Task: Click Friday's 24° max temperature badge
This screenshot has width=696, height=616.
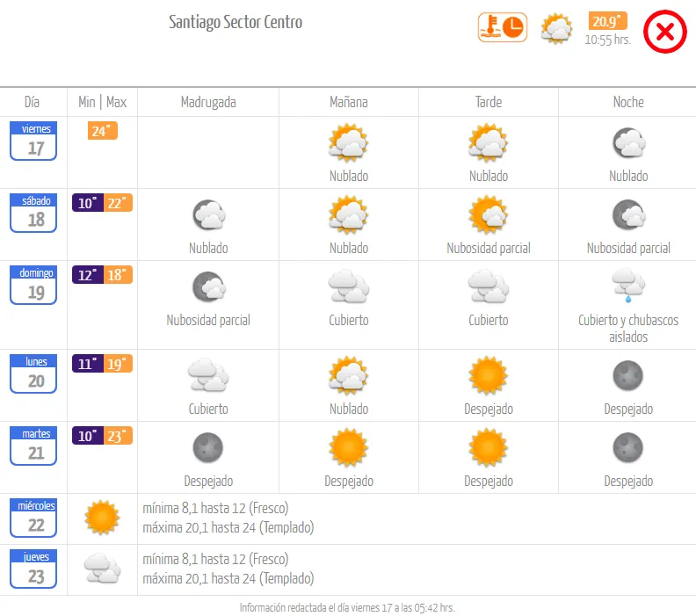Action: coord(102,131)
